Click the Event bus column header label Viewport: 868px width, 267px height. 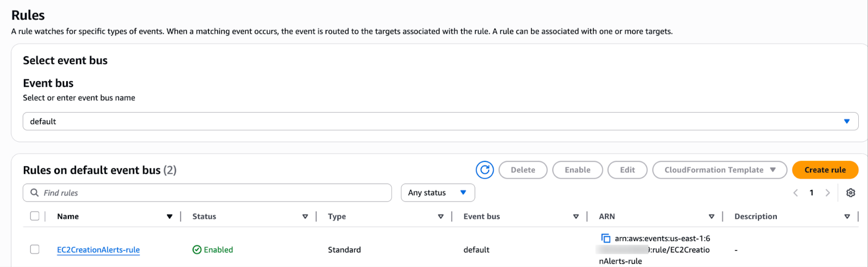point(482,217)
